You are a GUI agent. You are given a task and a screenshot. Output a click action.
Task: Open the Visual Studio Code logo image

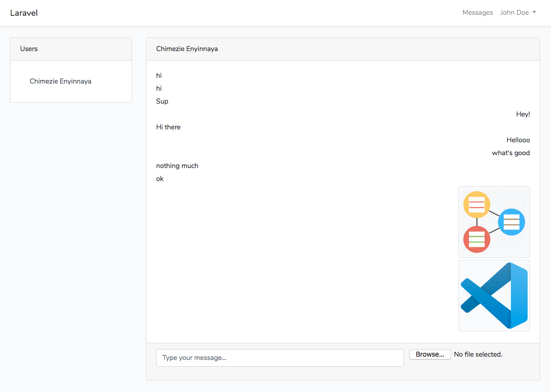[x=494, y=296]
